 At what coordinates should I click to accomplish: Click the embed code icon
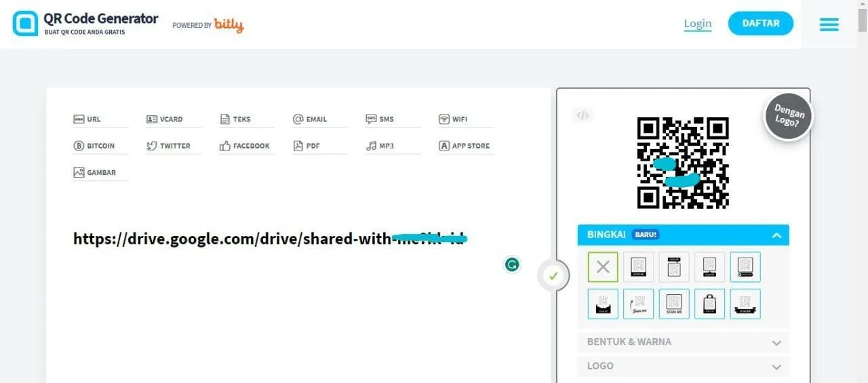pos(582,115)
